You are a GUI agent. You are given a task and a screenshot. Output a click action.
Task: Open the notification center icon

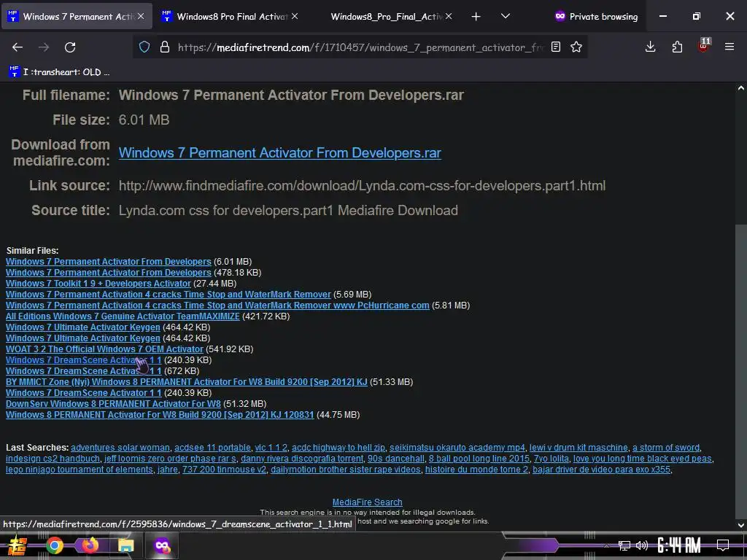723,545
